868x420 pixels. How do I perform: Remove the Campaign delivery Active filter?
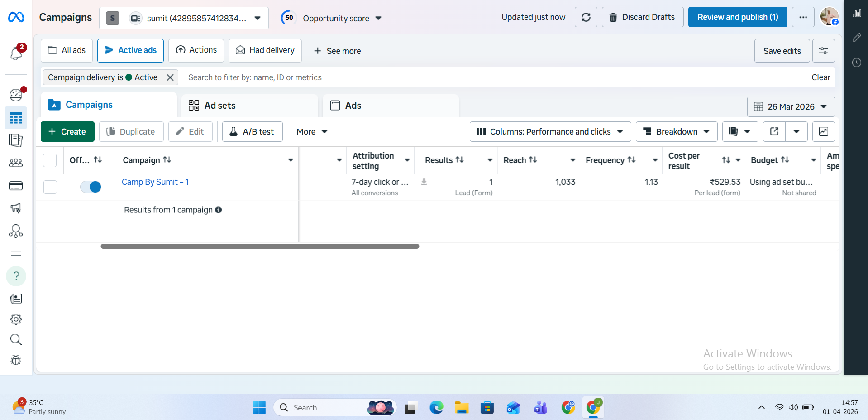coord(170,77)
